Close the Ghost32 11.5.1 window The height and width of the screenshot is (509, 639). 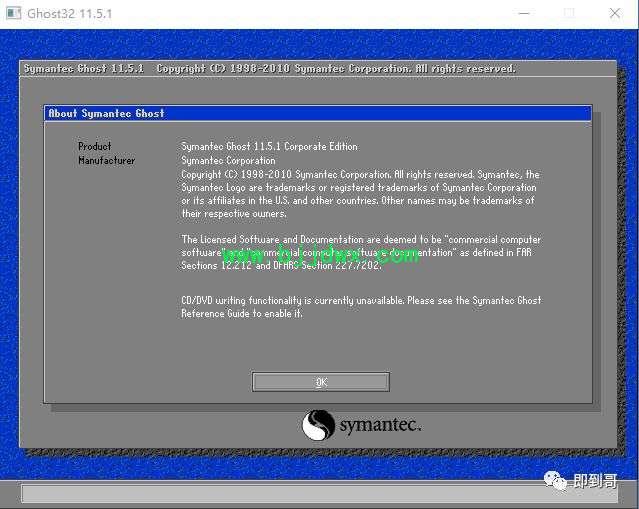click(615, 13)
